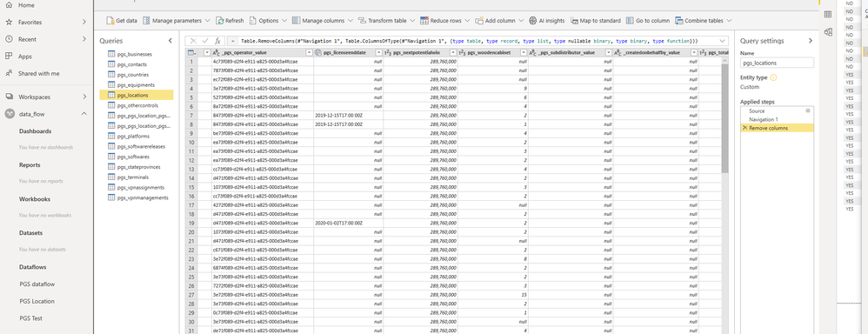Select pgs_softwarereleases query
Viewport: 868px width, 334px height.
point(137,147)
